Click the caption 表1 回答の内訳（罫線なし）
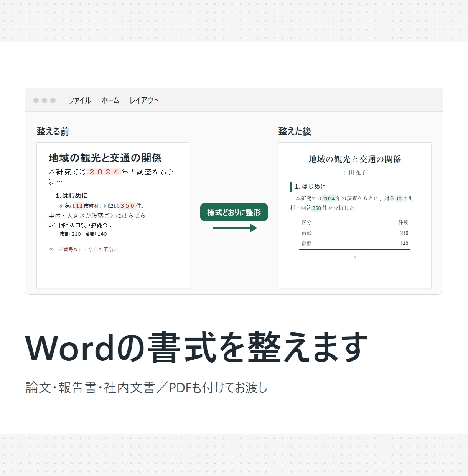This screenshot has width=468, height=476. pos(81,225)
